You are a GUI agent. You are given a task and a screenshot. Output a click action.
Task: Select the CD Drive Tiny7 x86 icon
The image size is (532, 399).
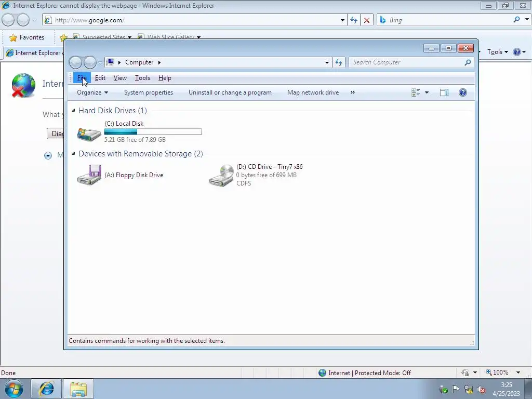(221, 176)
